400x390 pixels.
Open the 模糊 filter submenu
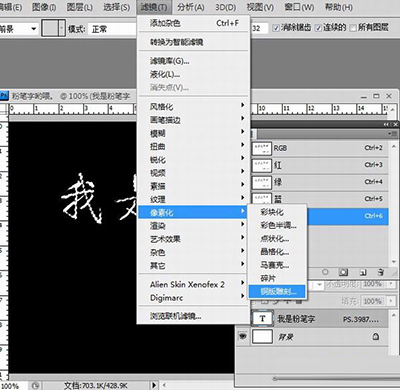pos(193,133)
